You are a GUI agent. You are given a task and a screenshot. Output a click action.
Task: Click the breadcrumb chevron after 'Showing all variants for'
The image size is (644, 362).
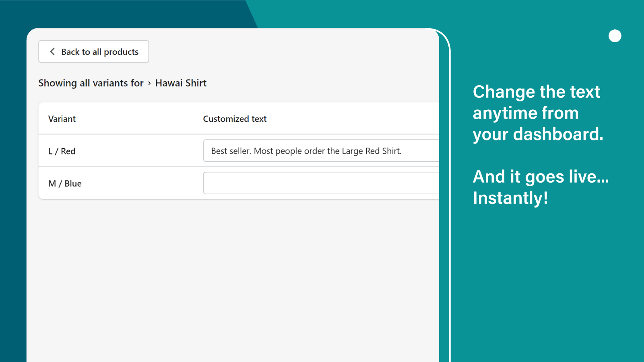pyautogui.click(x=149, y=83)
